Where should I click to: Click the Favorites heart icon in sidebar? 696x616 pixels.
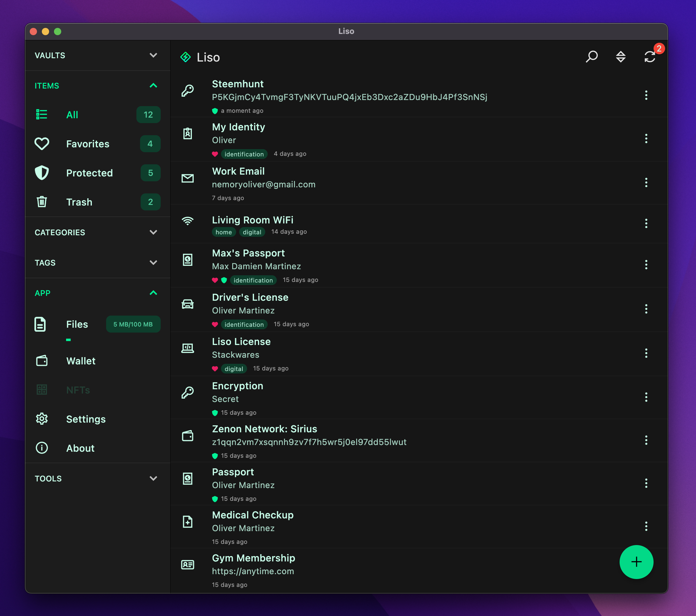[x=42, y=144]
